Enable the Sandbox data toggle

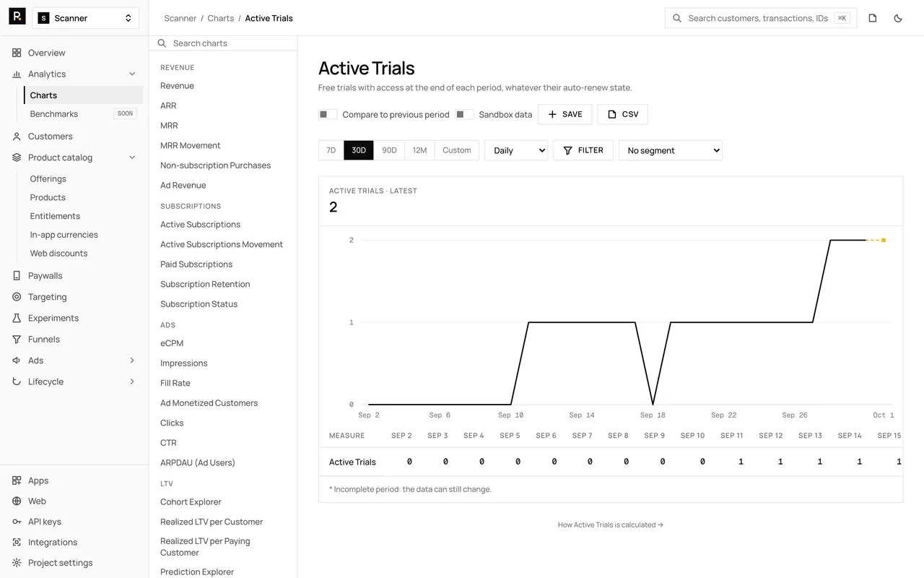point(464,114)
